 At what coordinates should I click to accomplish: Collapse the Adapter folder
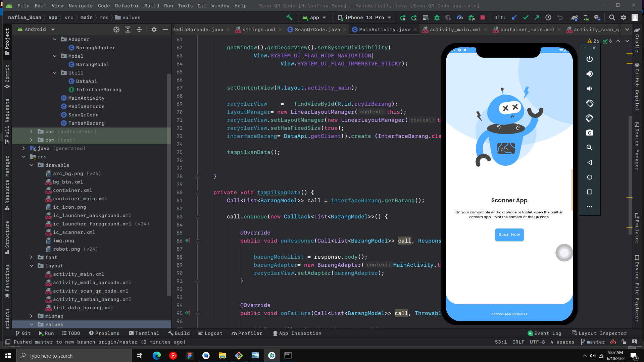click(55, 39)
